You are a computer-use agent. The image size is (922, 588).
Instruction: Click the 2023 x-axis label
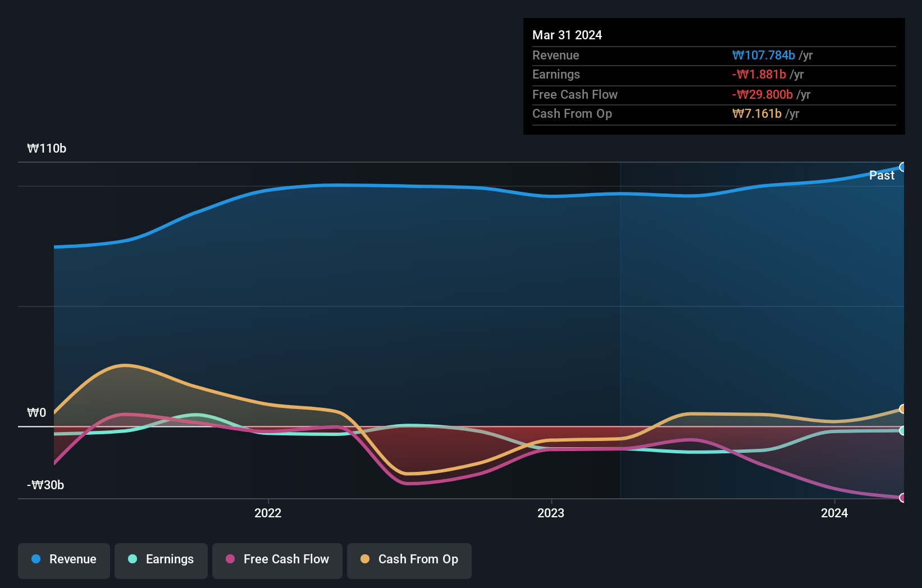551,513
